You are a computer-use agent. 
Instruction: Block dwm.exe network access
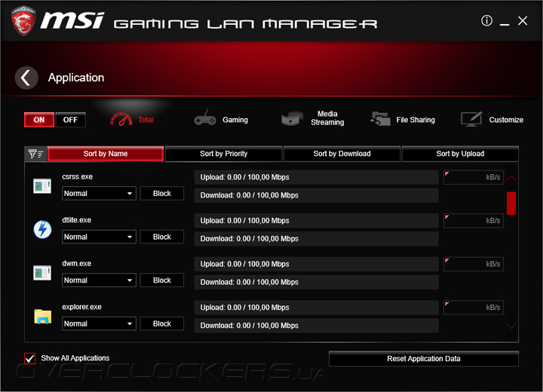(x=162, y=280)
